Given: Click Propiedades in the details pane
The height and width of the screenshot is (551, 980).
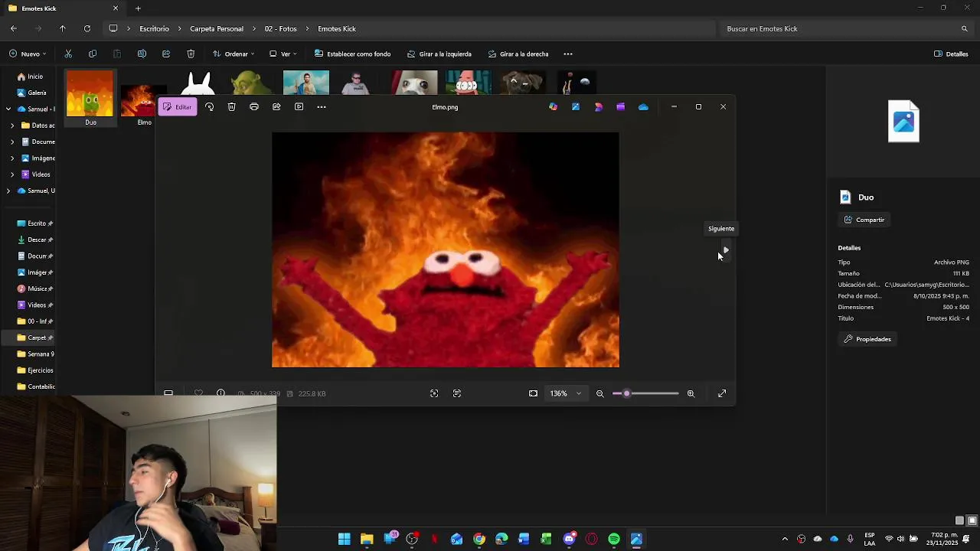Looking at the screenshot, I should 867,339.
